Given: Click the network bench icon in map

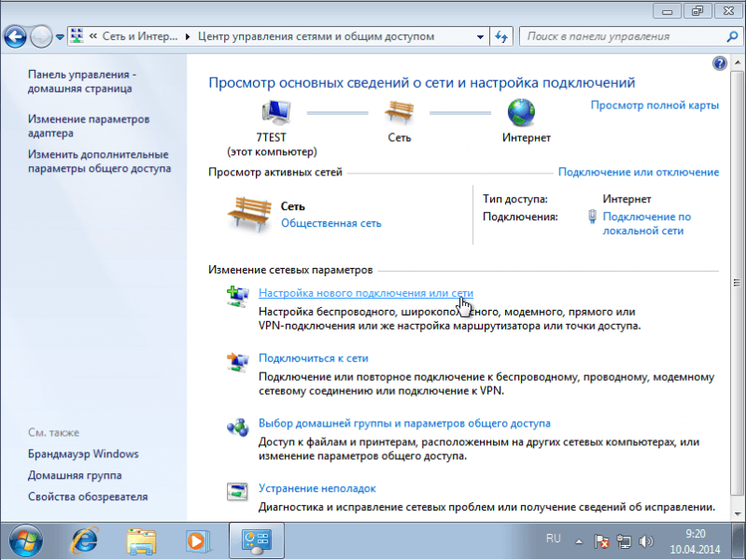Looking at the screenshot, I should (399, 114).
